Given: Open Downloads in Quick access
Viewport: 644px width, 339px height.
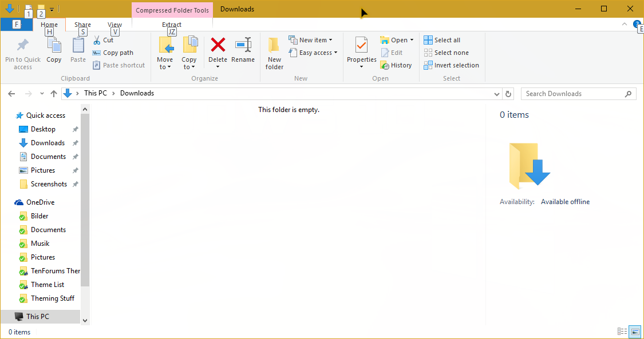Looking at the screenshot, I should [48, 143].
